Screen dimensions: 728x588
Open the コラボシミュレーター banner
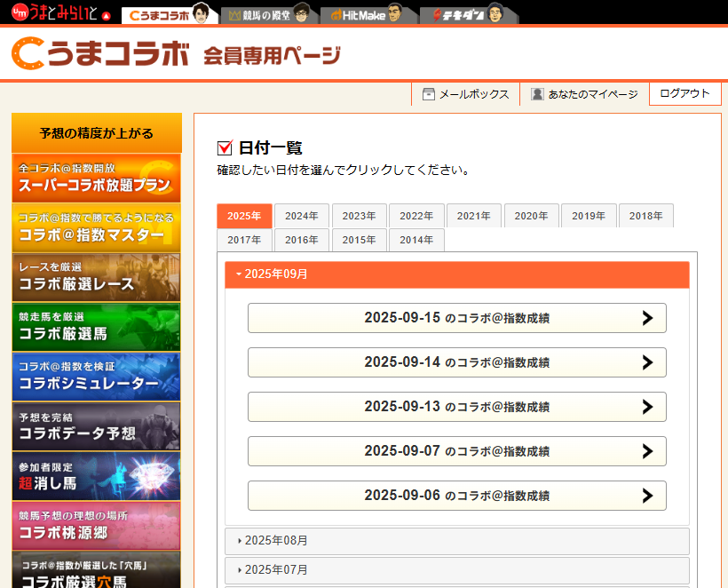[96, 377]
